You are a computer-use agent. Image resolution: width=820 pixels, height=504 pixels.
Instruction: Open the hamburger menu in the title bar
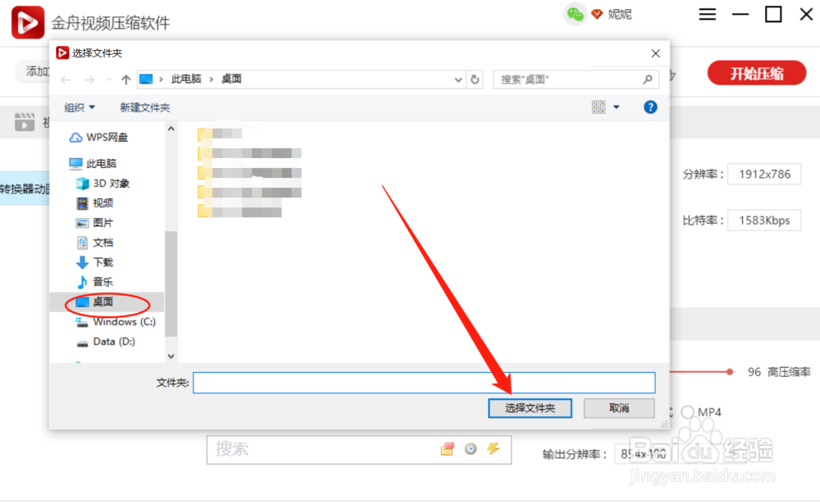(x=707, y=14)
